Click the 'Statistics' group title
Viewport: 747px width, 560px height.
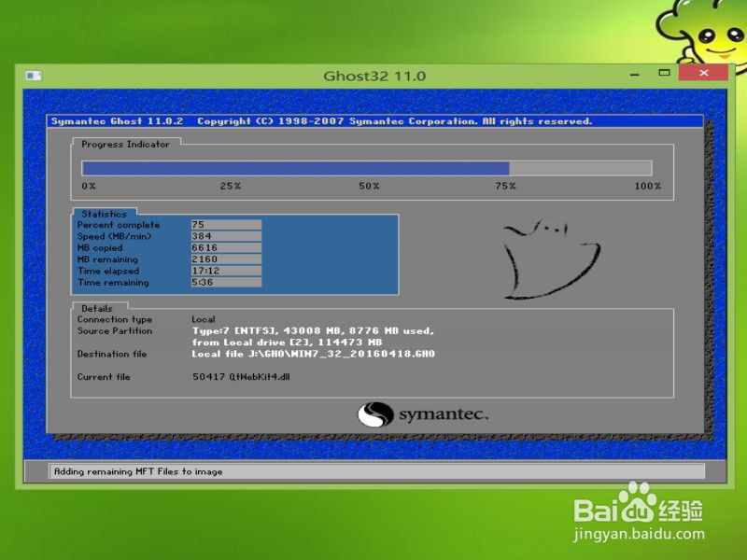tap(104, 214)
